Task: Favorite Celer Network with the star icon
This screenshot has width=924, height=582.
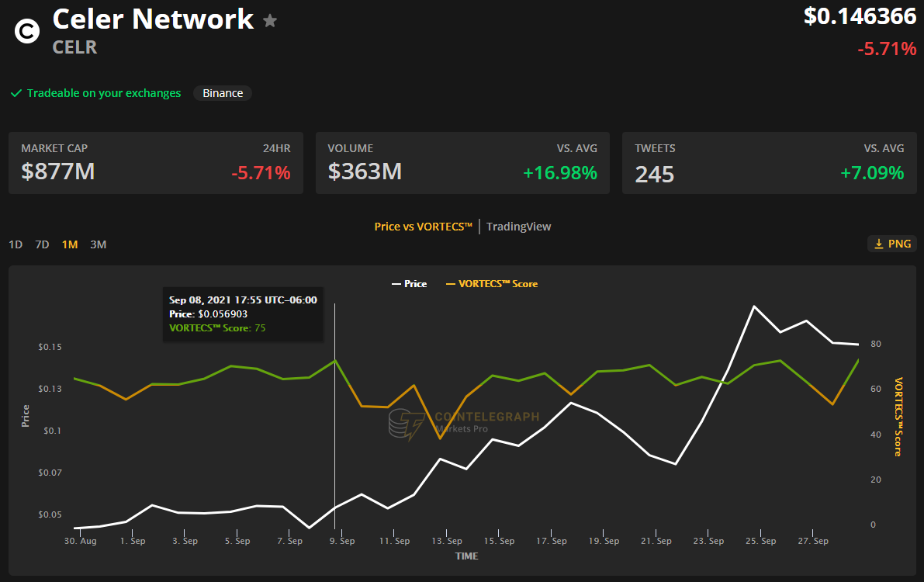Action: click(x=270, y=21)
